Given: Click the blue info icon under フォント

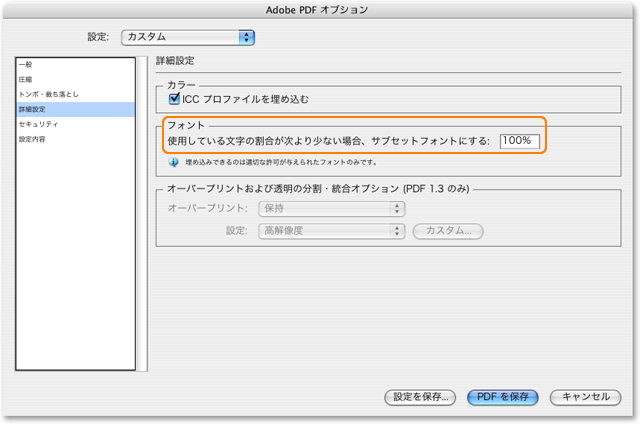Looking at the screenshot, I should coord(173,161).
